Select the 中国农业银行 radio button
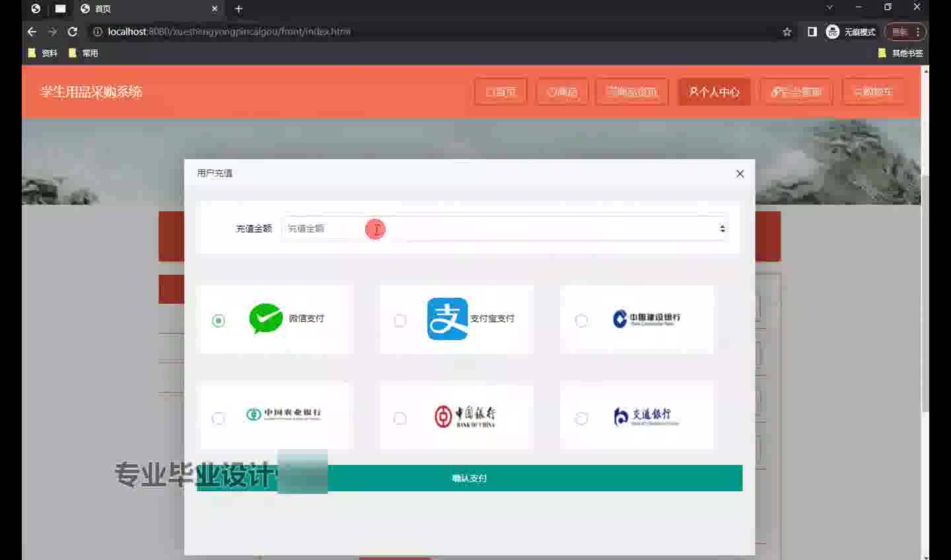The height and width of the screenshot is (560, 951). coord(219,418)
